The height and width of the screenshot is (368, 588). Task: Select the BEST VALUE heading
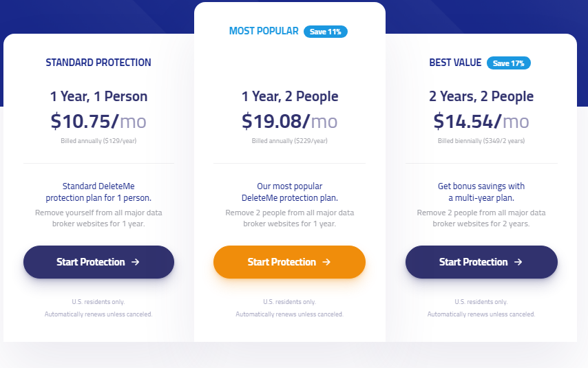point(455,63)
